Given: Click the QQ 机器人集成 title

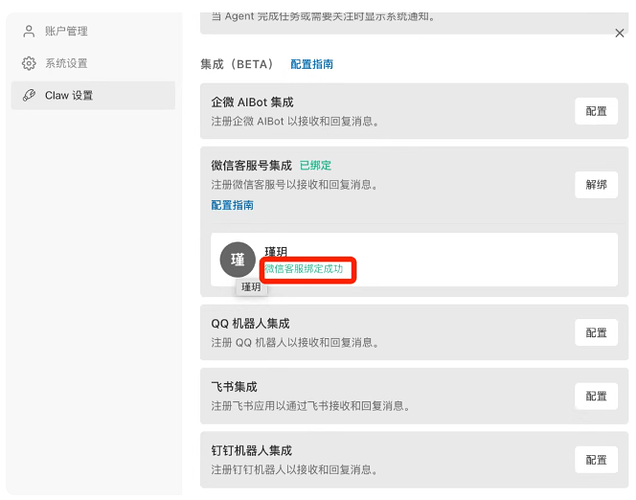Looking at the screenshot, I should [x=251, y=324].
